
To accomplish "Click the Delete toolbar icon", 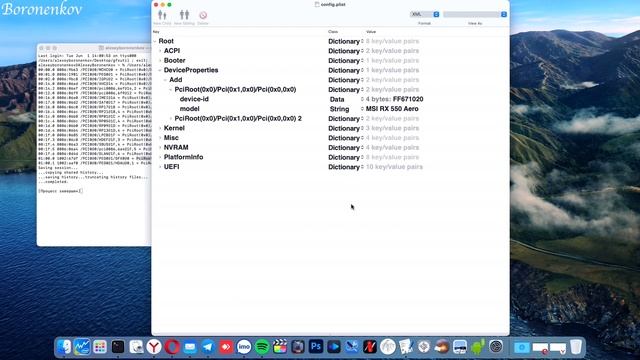I will (203, 15).
